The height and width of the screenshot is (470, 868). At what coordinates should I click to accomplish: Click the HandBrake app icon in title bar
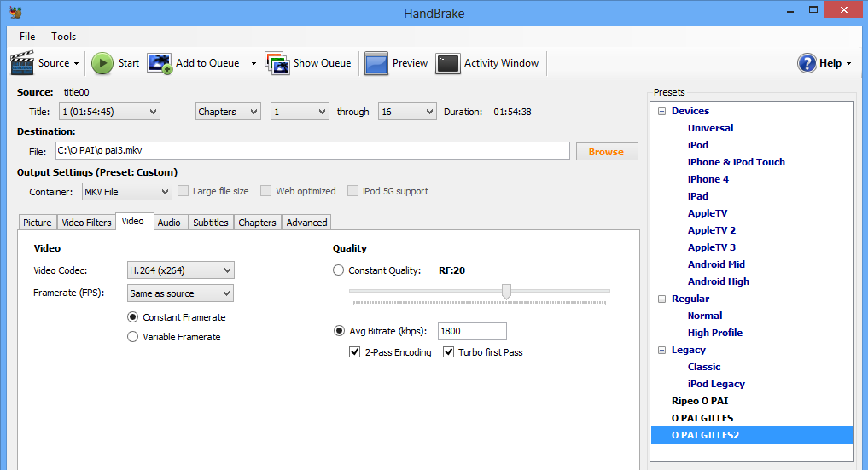(16, 12)
